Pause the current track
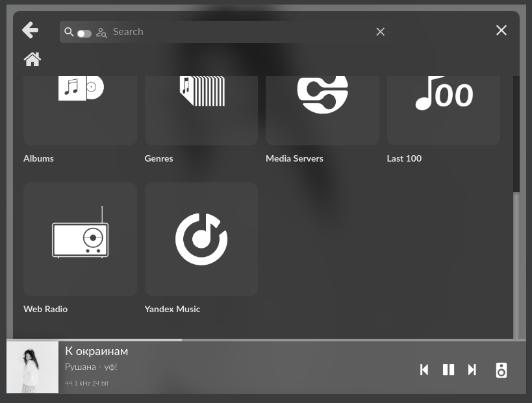Image resolution: width=532 pixels, height=403 pixels. click(449, 370)
